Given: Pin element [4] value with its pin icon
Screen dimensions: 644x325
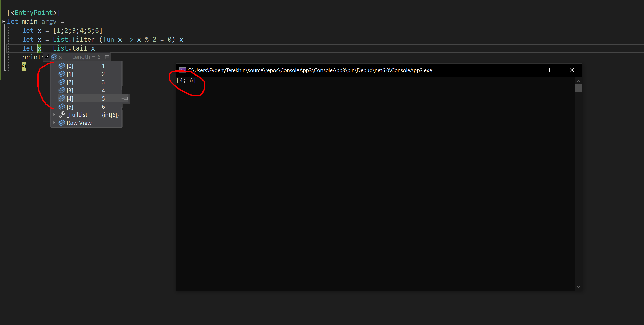Looking at the screenshot, I should (x=125, y=98).
